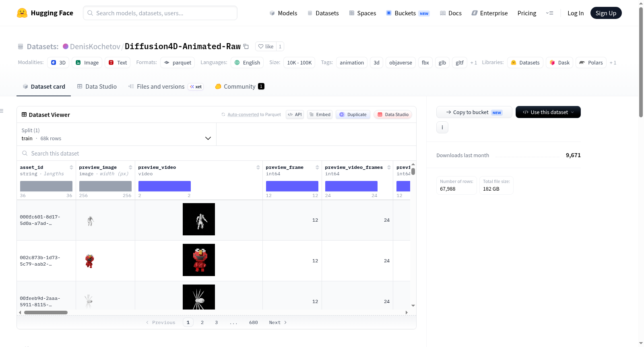
Task: Show the +1 more libraries
Action: click(613, 63)
